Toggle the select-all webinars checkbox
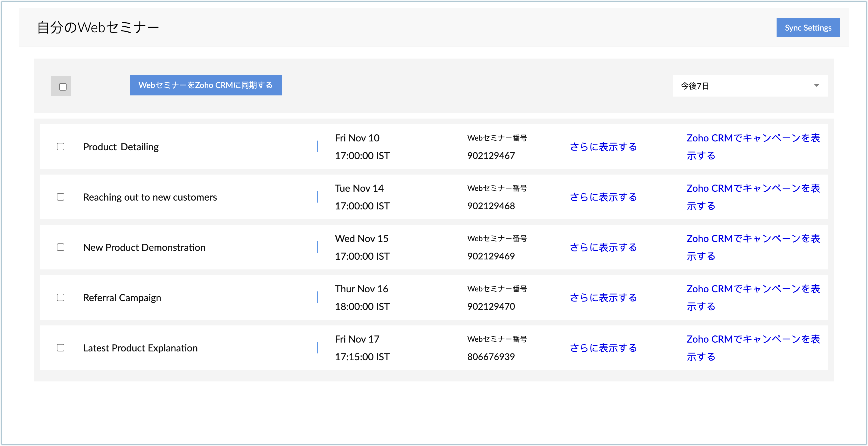Image resolution: width=868 pixels, height=446 pixels. pyautogui.click(x=63, y=87)
